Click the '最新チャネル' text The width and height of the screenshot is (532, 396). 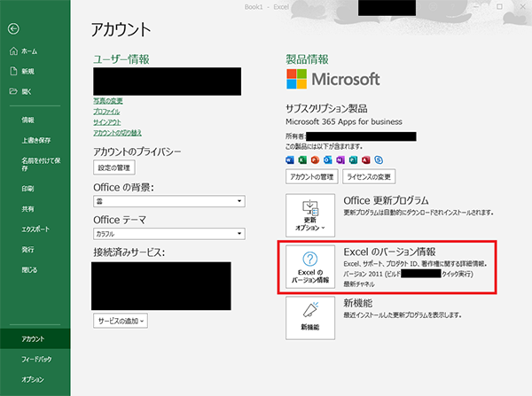tap(359, 284)
